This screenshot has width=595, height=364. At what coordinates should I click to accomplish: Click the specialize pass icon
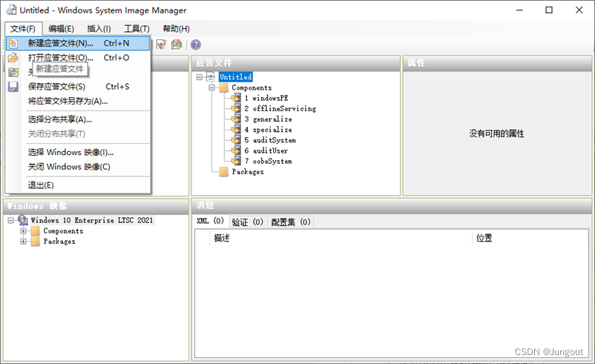pos(236,130)
